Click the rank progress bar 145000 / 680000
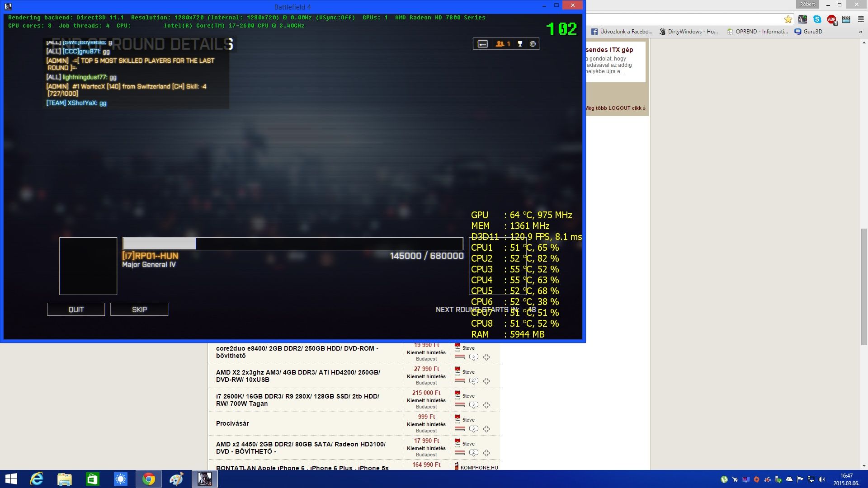The height and width of the screenshot is (488, 868). pyautogui.click(x=293, y=244)
